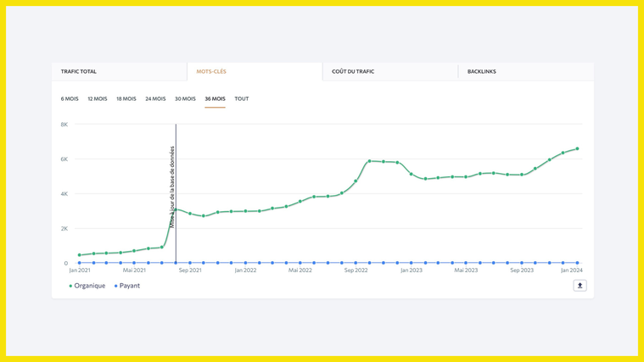
Task: Click the export chart upload icon
Action: [x=580, y=286]
